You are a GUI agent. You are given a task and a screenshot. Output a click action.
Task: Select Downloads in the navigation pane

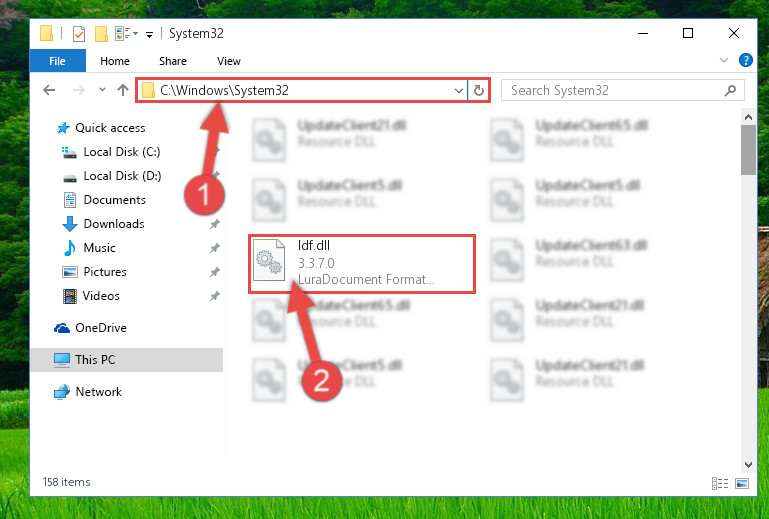pos(114,224)
